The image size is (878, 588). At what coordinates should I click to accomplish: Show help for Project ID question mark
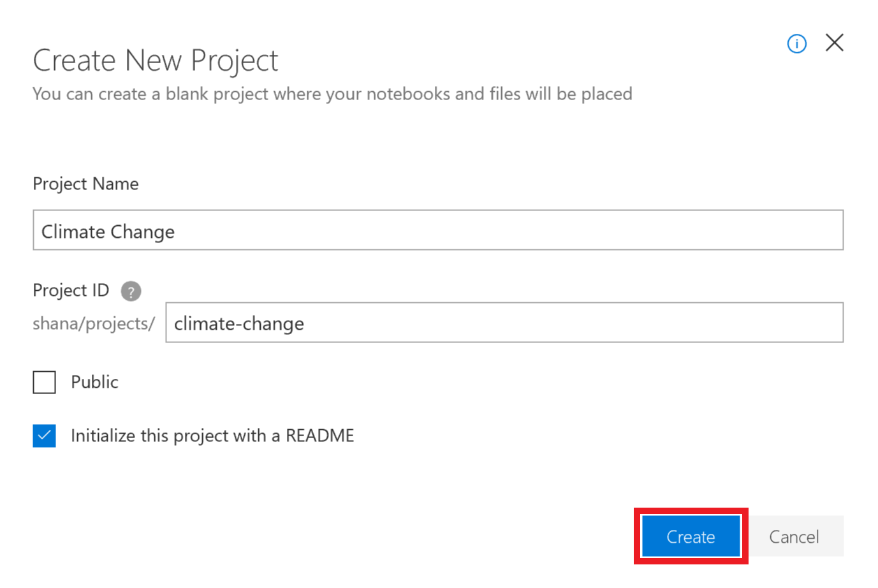(x=131, y=291)
